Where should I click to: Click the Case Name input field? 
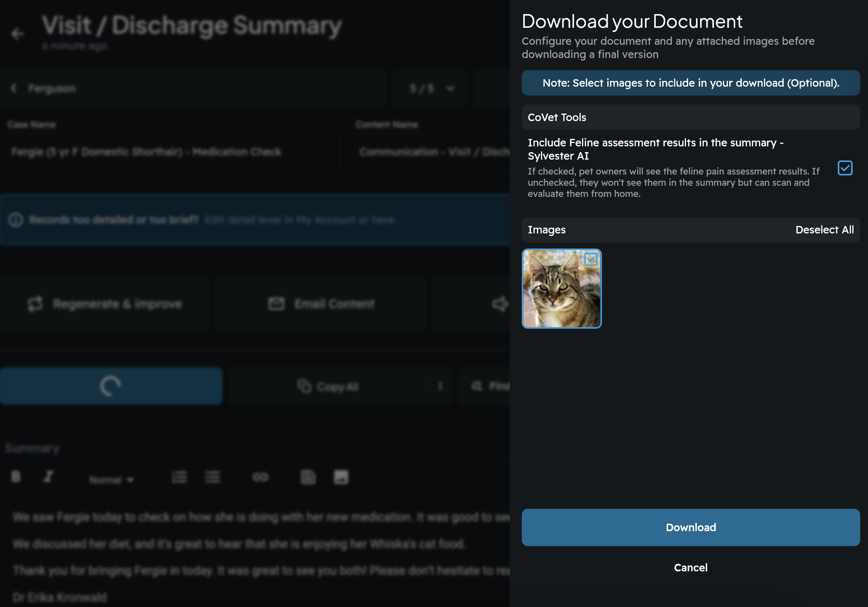tap(170, 152)
